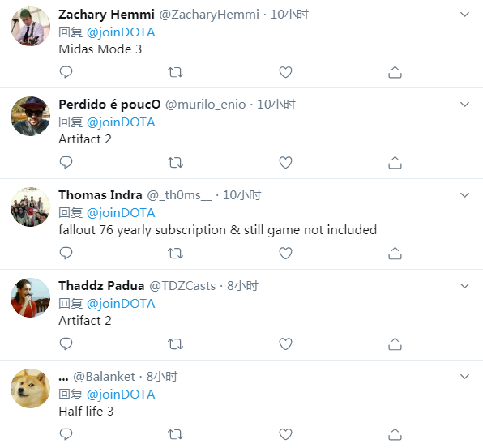The image size is (483, 448).
Task: Like the Half life 3 tweet by Balanket
Action: [285, 434]
